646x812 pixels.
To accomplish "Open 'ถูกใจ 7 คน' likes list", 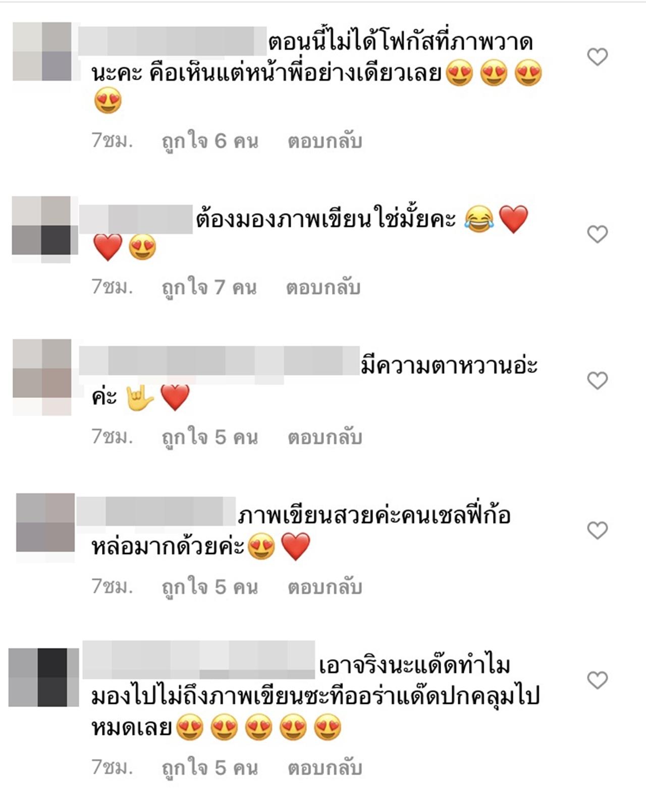I will [209, 288].
